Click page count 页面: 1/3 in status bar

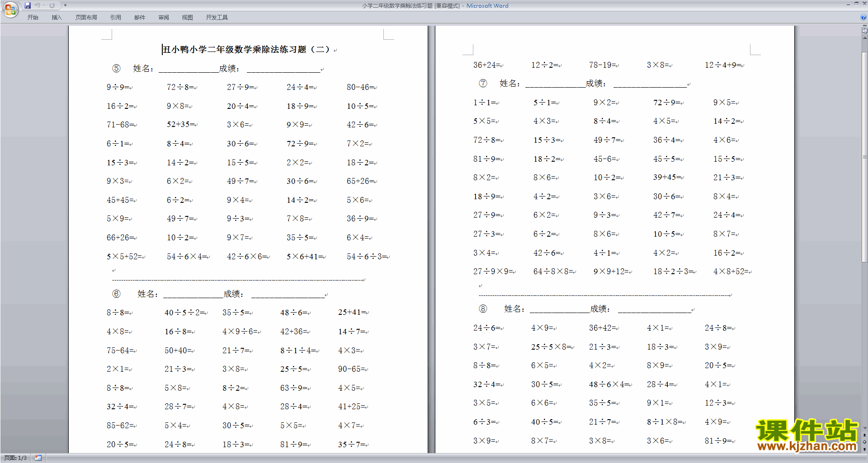tap(15, 458)
